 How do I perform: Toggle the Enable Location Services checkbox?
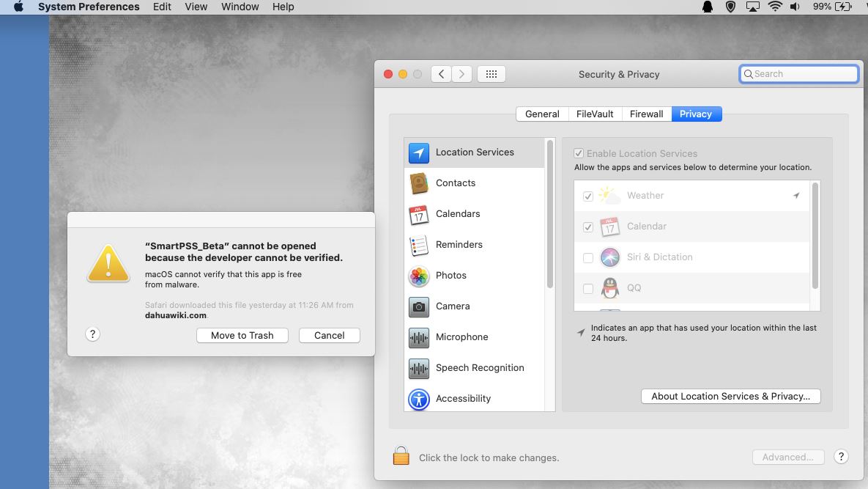579,154
